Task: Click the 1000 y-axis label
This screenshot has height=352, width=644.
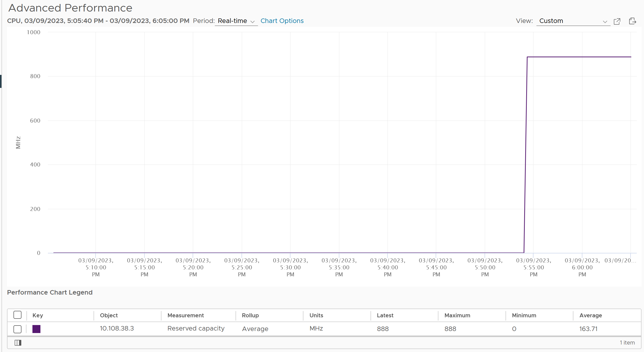Action: tap(33, 32)
